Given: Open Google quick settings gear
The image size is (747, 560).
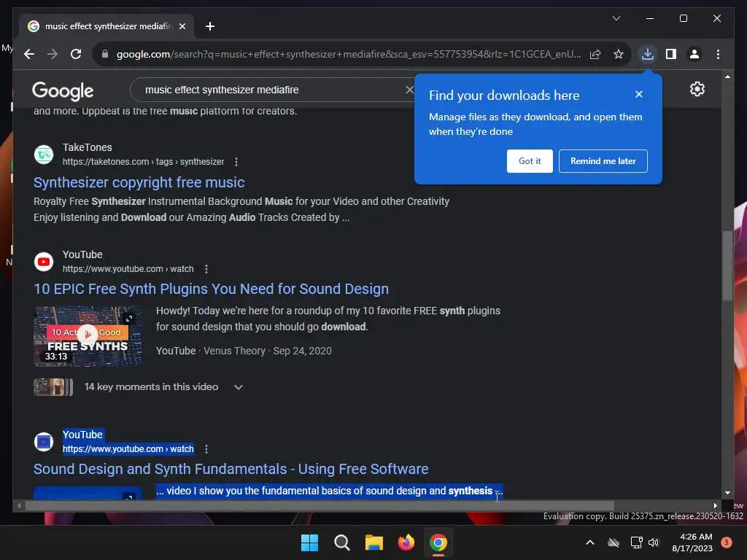Looking at the screenshot, I should click(x=697, y=89).
